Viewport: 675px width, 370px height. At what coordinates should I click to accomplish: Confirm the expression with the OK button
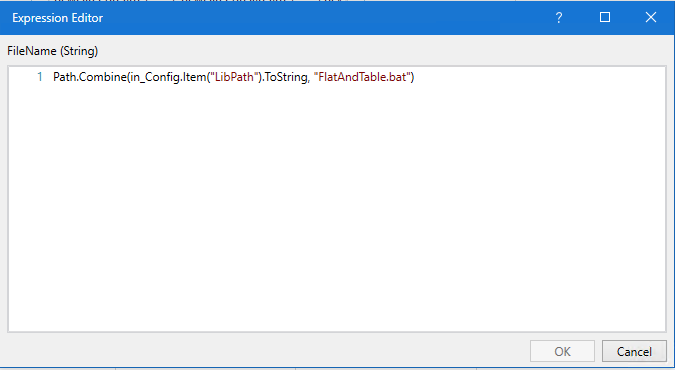[x=562, y=351]
